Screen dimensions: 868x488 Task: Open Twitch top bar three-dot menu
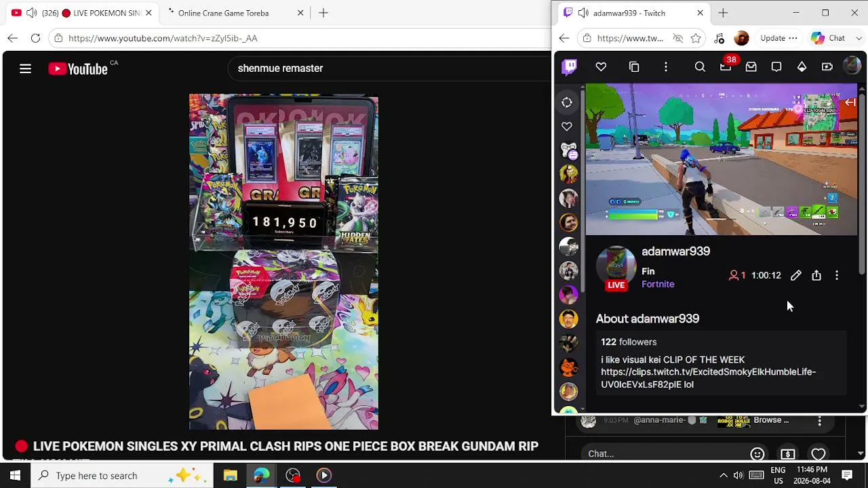pos(666,67)
